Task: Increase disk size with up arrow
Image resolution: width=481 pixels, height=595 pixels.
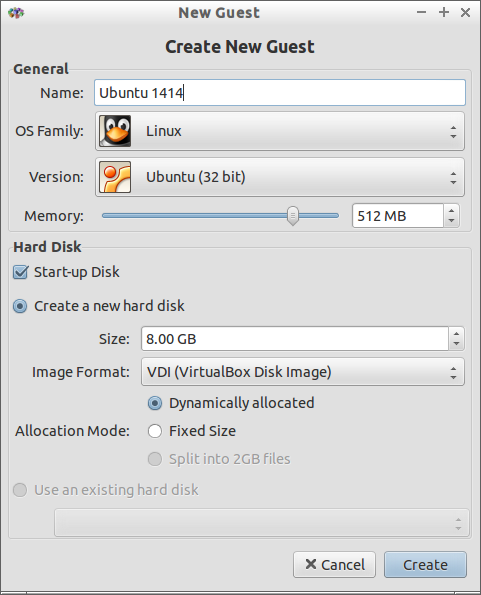Action: tap(456, 333)
